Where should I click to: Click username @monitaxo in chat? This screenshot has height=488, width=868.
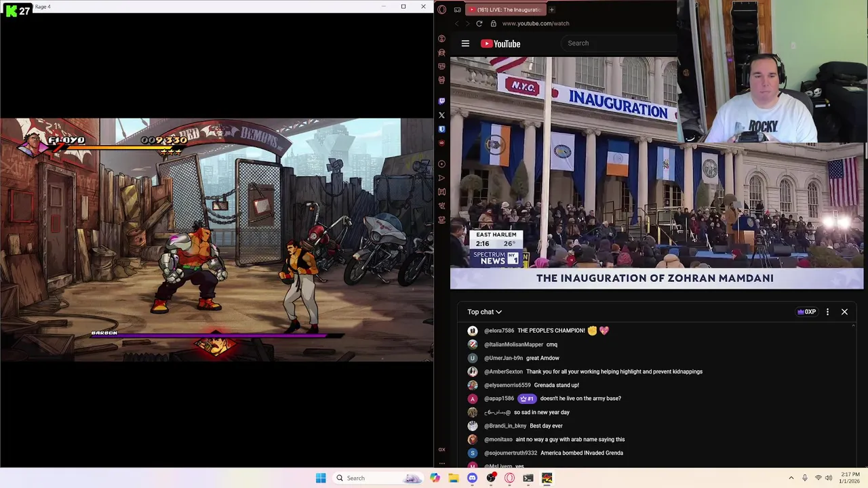pos(498,439)
